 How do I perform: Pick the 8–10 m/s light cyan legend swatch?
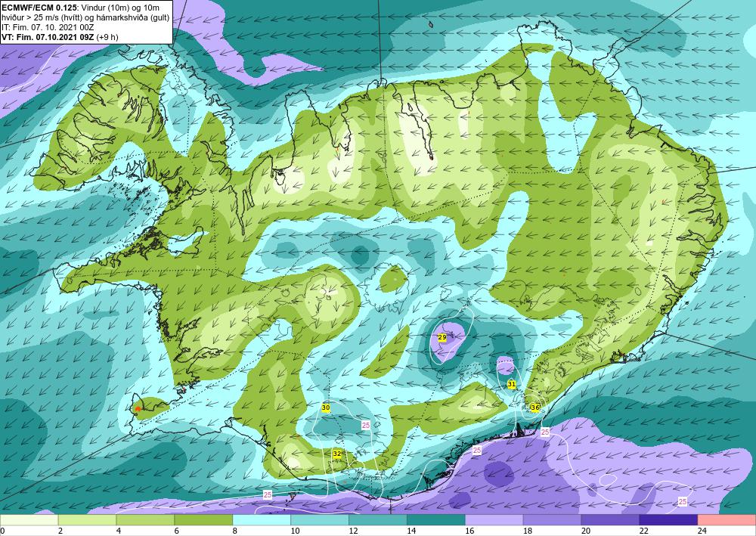[262, 520]
